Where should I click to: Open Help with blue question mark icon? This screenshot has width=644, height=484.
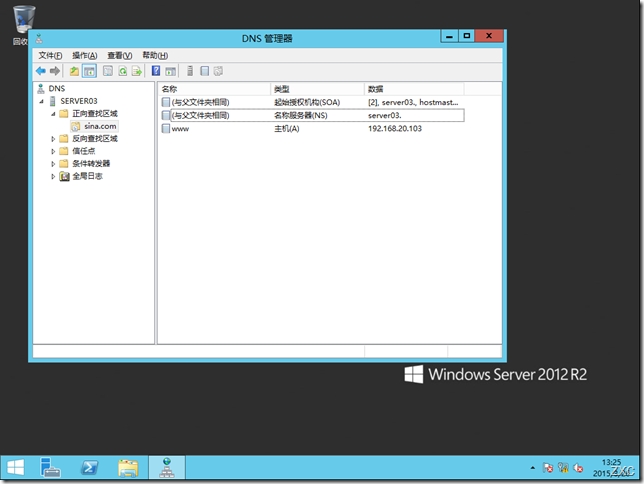156,71
